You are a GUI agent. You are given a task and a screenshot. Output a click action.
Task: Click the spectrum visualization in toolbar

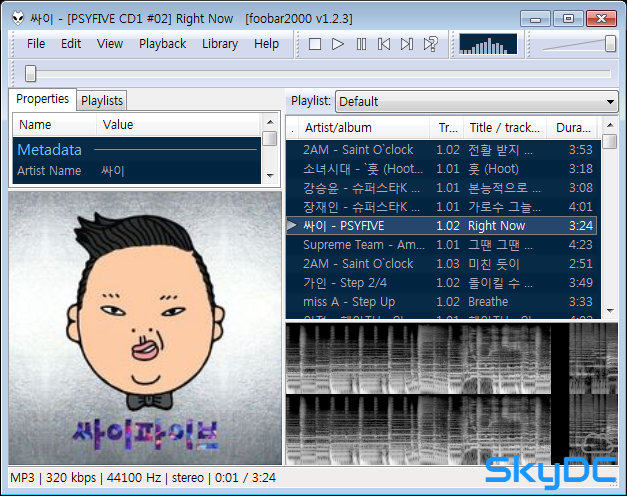pos(488,44)
